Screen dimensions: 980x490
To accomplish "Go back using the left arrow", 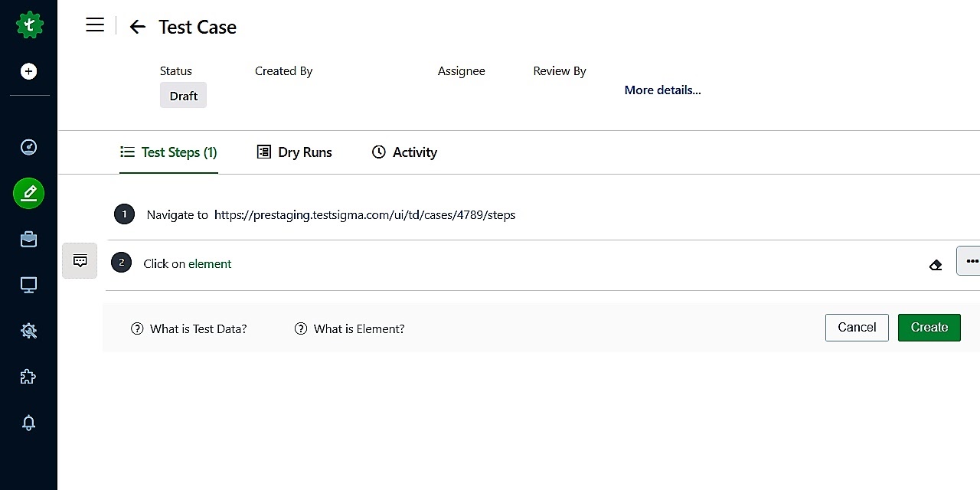I will coord(137,27).
